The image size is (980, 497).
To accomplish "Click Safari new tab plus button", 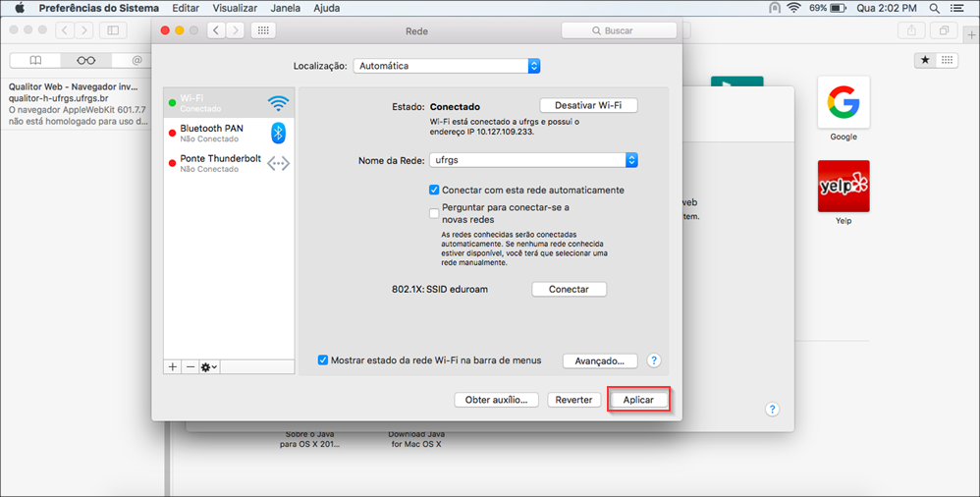I will pos(971,35).
